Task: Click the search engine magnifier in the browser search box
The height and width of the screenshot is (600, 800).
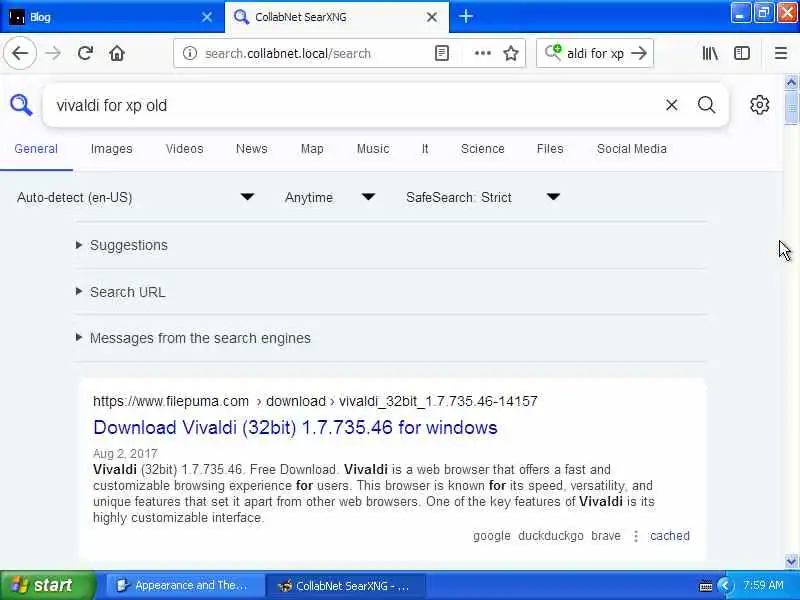Action: coord(553,52)
